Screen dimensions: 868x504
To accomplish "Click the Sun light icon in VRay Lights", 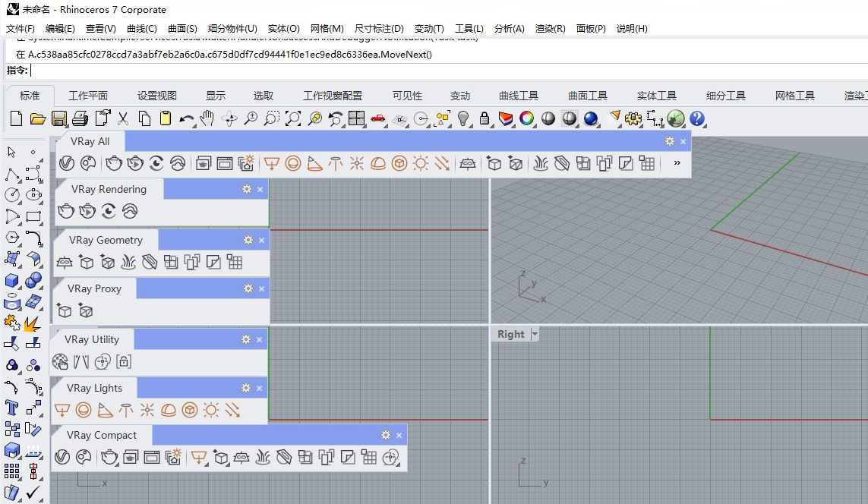I will 211,410.
